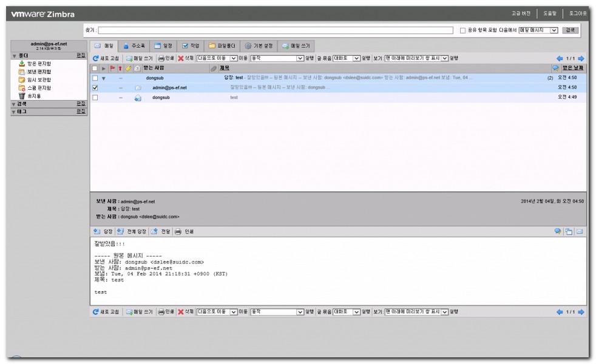This screenshot has width=596, height=364.
Task: Click the 새로 고침 refresh icon in top toolbar
Action: pyautogui.click(x=96, y=58)
